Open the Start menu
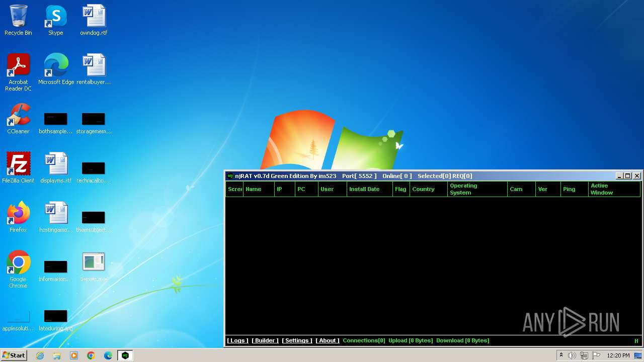This screenshot has height=362, width=644. pos(14,355)
